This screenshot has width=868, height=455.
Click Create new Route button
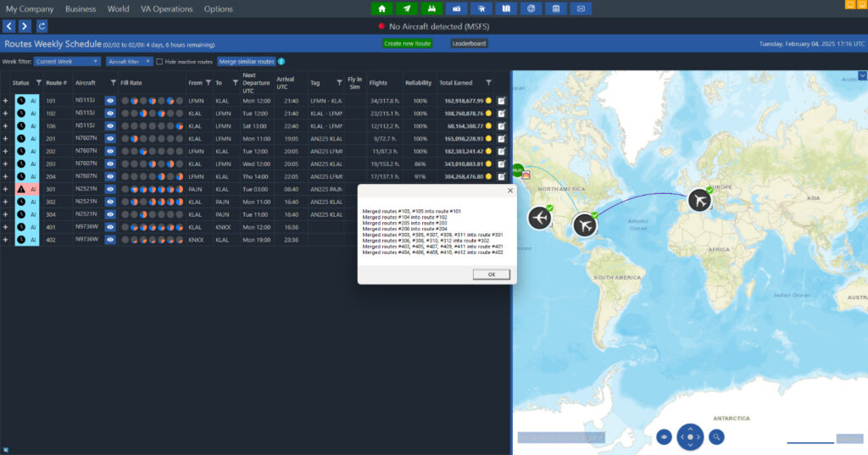pyautogui.click(x=408, y=44)
